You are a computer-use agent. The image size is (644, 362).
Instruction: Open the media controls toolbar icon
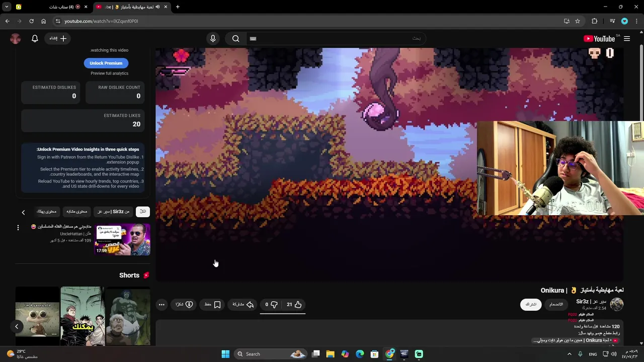coord(612,21)
